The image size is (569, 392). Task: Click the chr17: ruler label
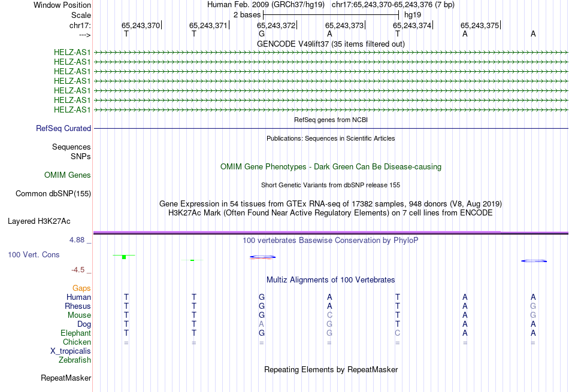80,25
